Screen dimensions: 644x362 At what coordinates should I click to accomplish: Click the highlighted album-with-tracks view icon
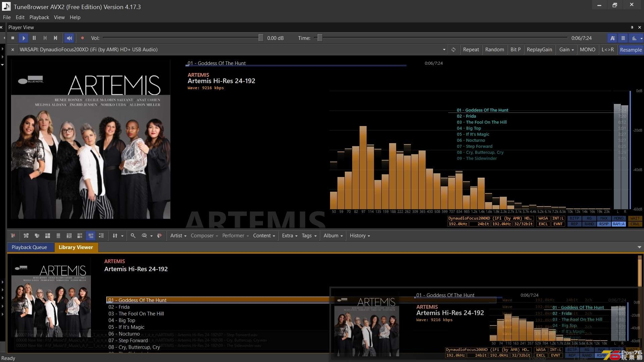click(91, 236)
